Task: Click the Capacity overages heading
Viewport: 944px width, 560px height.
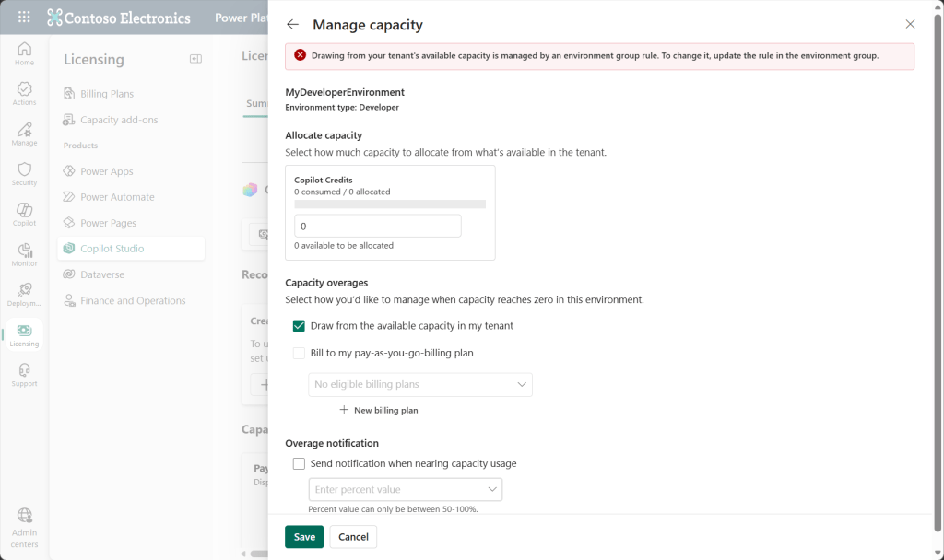Action: coord(326,283)
